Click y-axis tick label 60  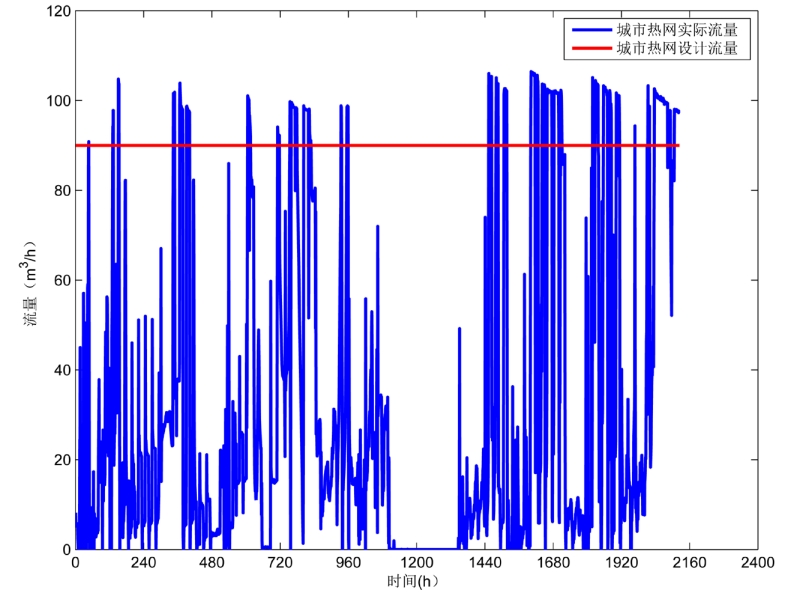click(x=60, y=280)
